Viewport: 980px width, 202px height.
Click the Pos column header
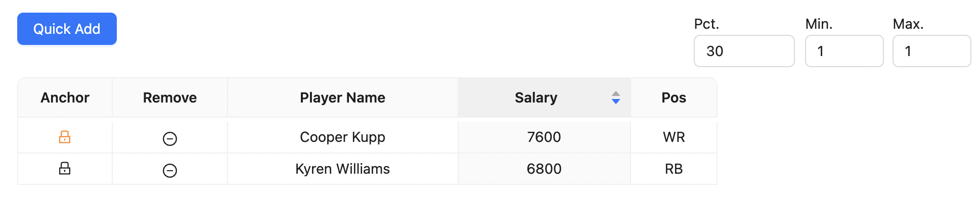[x=674, y=97]
